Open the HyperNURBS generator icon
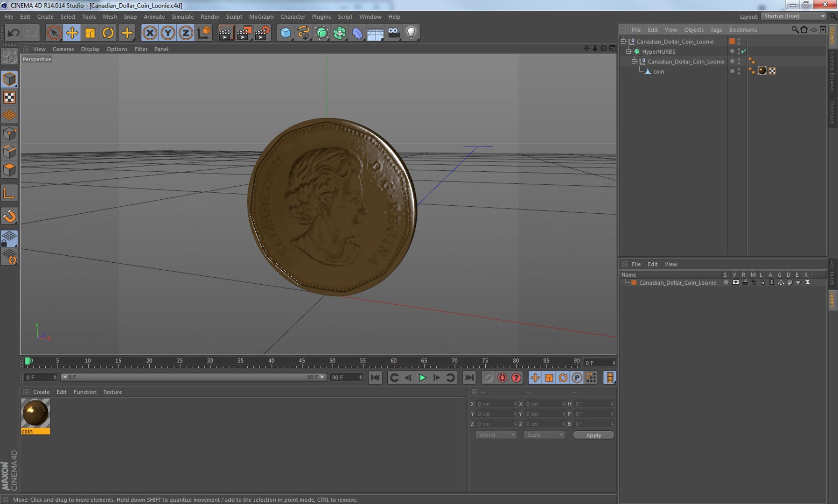 pos(321,33)
